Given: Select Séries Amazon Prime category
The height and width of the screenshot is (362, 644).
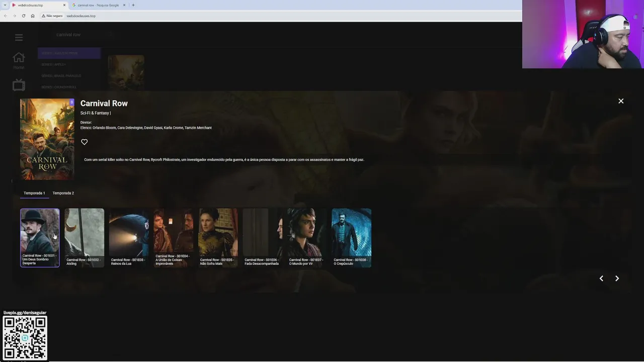Looking at the screenshot, I should pos(69,53).
